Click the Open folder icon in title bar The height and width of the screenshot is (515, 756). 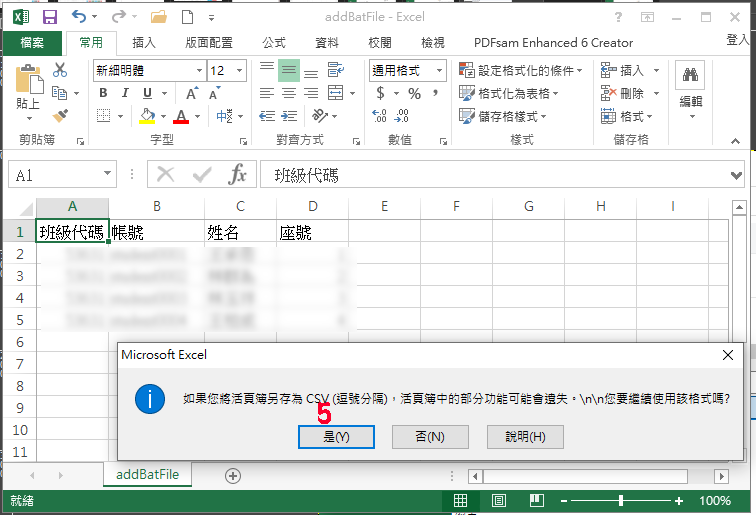(159, 17)
